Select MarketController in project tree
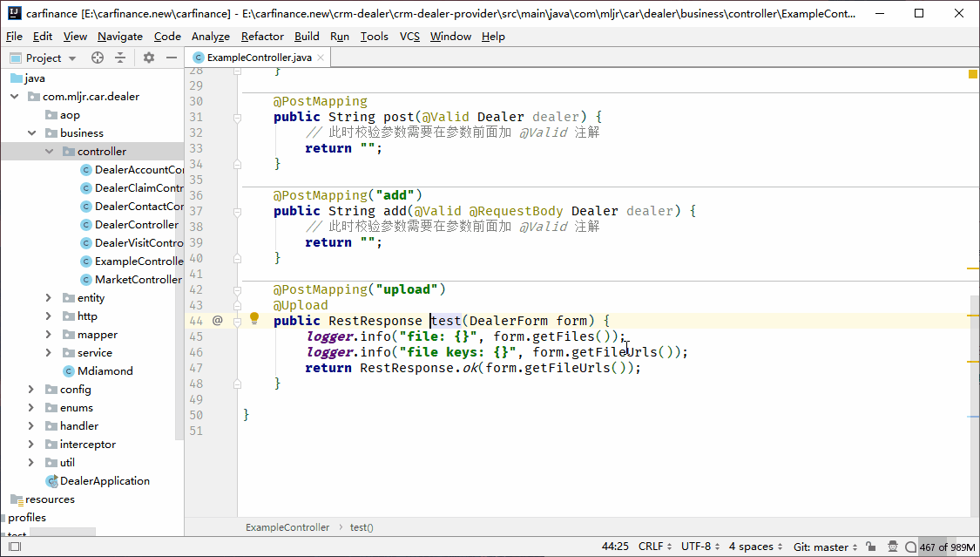 pyautogui.click(x=138, y=280)
